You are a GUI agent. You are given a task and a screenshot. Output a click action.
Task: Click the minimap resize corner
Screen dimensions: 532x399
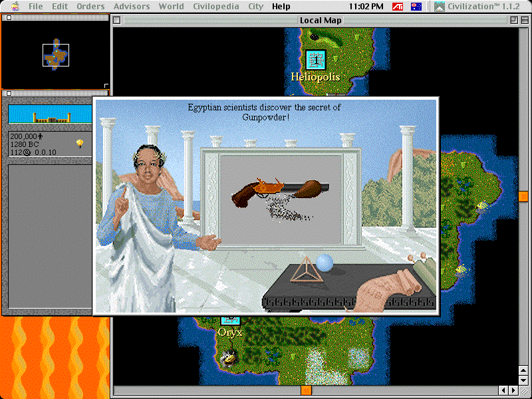click(106, 86)
